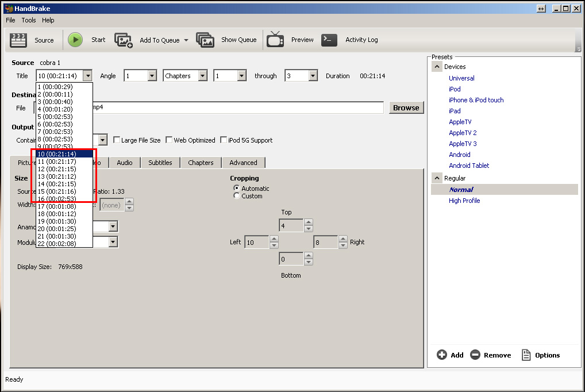The width and height of the screenshot is (585, 392).
Task: Toggle iPod 5G Support checkbox
Action: (x=224, y=140)
